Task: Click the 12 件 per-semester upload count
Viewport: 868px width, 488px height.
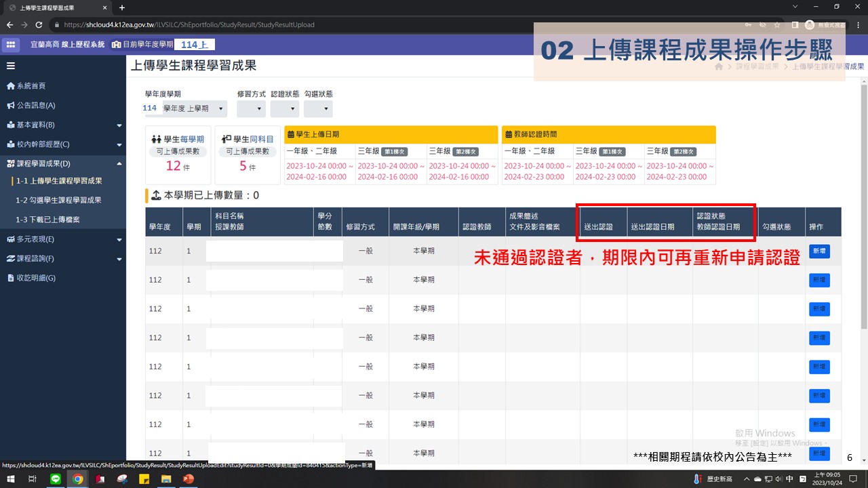Action: [x=179, y=166]
